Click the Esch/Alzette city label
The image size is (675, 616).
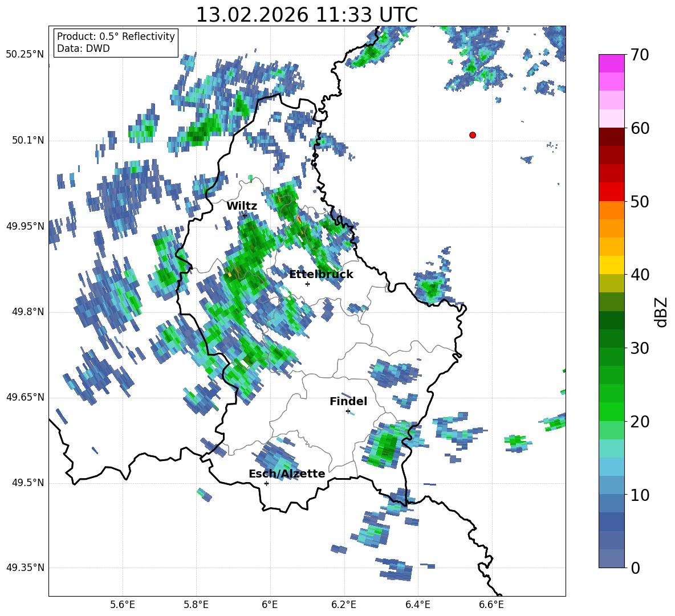[287, 474]
